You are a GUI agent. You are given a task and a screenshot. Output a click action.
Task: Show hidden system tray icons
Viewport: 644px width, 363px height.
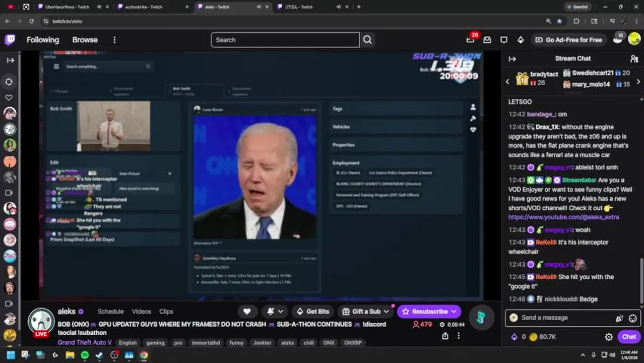pyautogui.click(x=583, y=355)
